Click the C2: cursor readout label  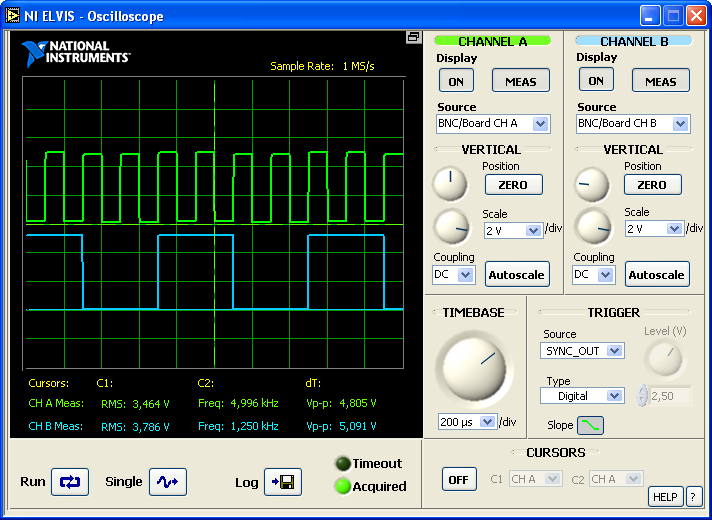pos(206,383)
